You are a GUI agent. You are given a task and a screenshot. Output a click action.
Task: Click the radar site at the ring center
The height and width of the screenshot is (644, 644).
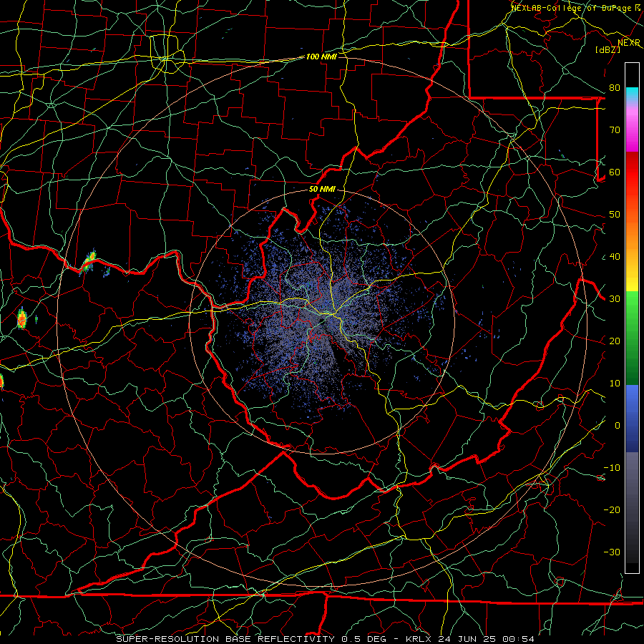(323, 321)
